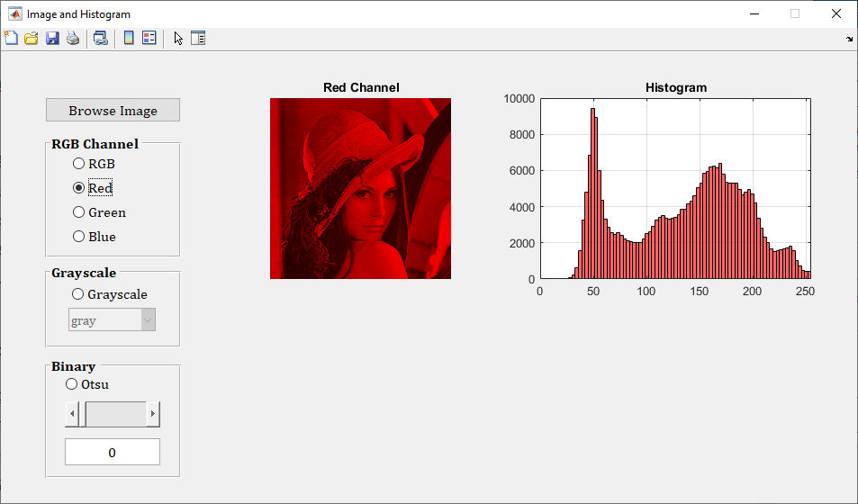The image size is (858, 504).
Task: Open the Property Inspector from the toolbar
Action: 198,38
